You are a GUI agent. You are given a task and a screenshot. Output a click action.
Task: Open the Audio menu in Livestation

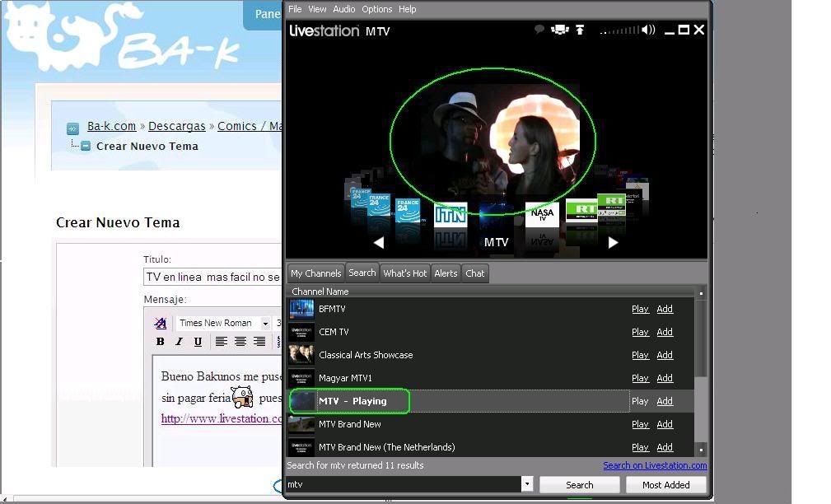coord(344,9)
